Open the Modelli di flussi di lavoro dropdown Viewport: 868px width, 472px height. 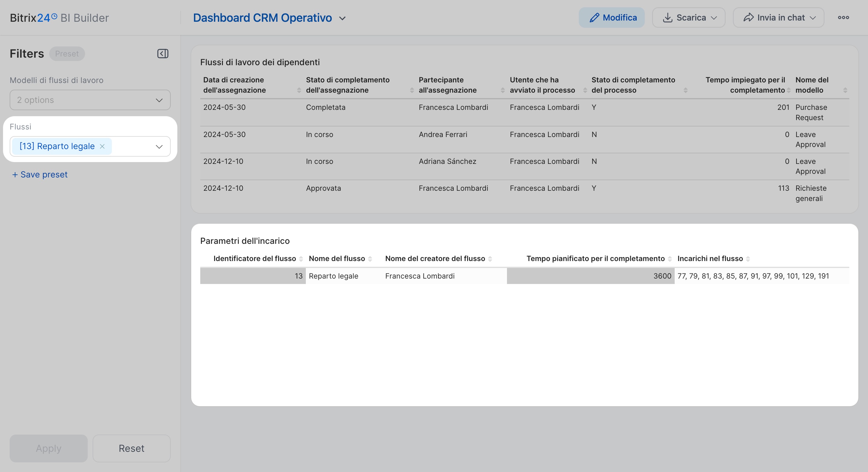tap(90, 100)
